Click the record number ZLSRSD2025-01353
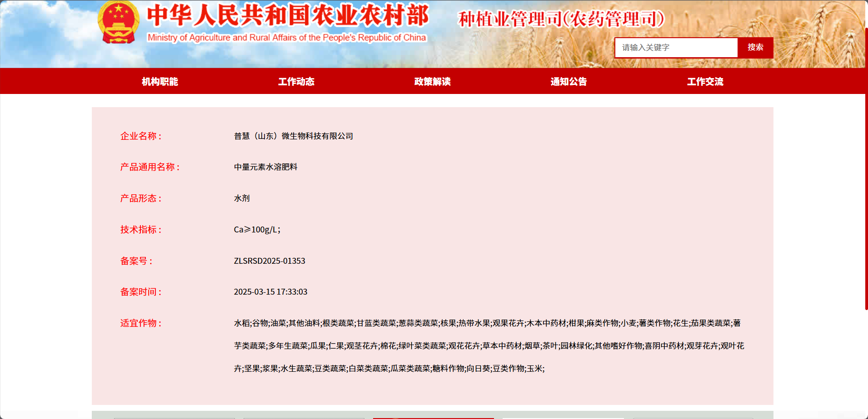868x419 pixels. tap(269, 261)
